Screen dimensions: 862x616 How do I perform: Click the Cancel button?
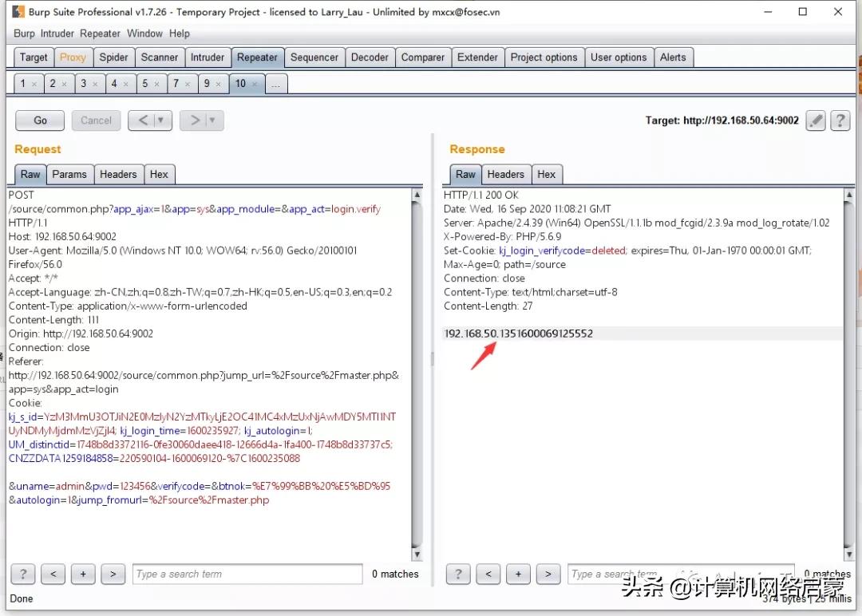click(x=97, y=120)
